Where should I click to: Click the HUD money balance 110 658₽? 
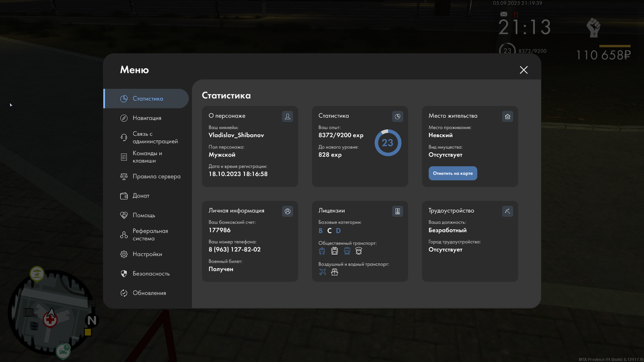[603, 55]
